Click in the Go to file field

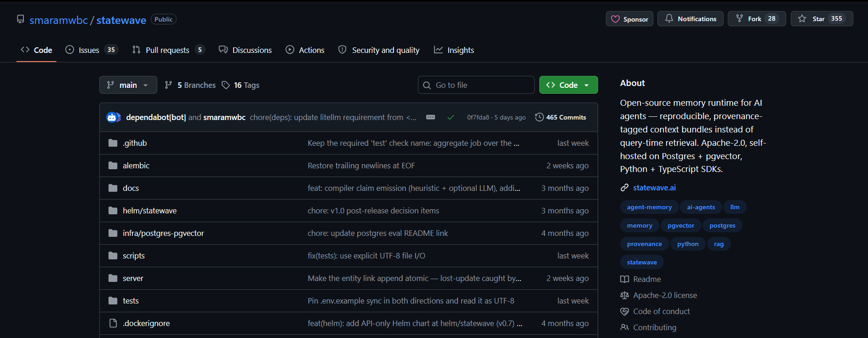coord(476,85)
